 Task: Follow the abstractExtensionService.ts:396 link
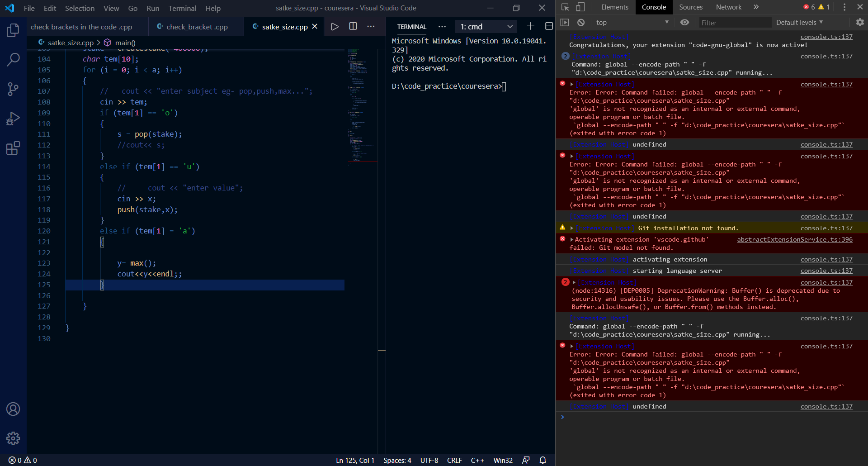(795, 239)
